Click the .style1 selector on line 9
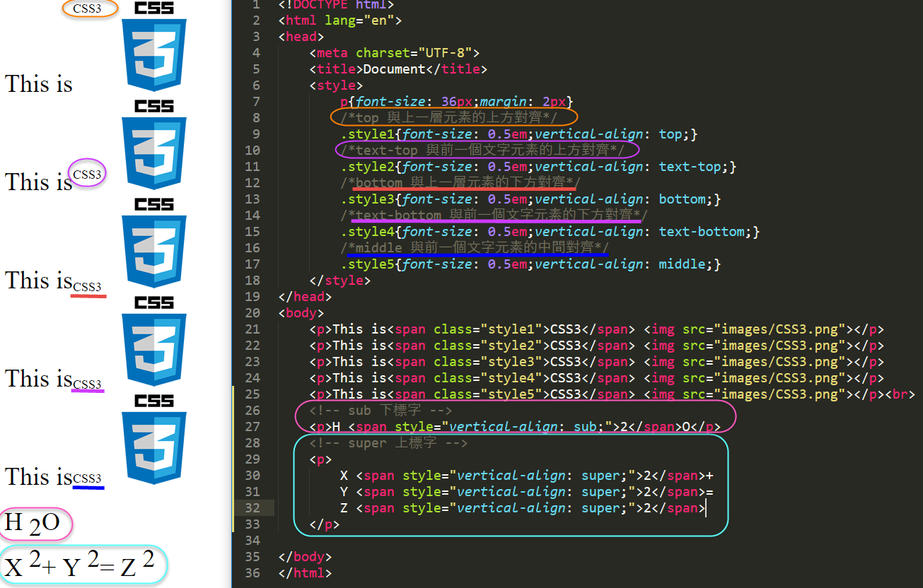Screen dimensions: 923x588 (x=367, y=134)
